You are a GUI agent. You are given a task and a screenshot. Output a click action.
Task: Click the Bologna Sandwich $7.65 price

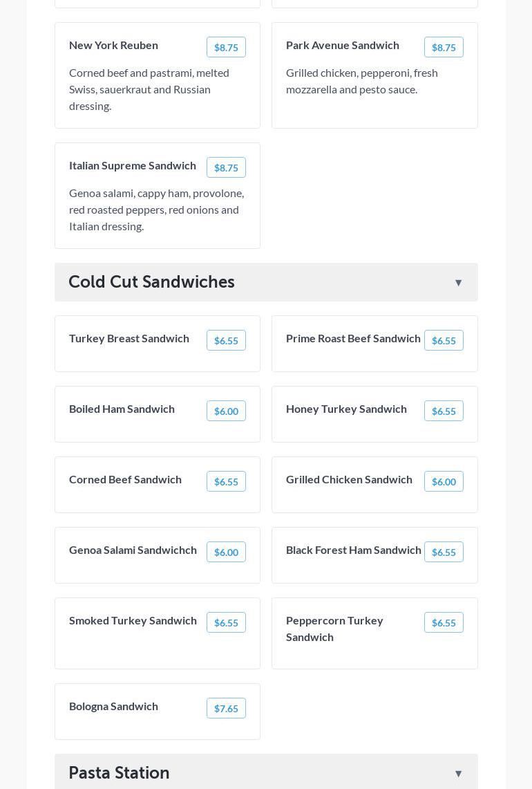click(x=226, y=709)
